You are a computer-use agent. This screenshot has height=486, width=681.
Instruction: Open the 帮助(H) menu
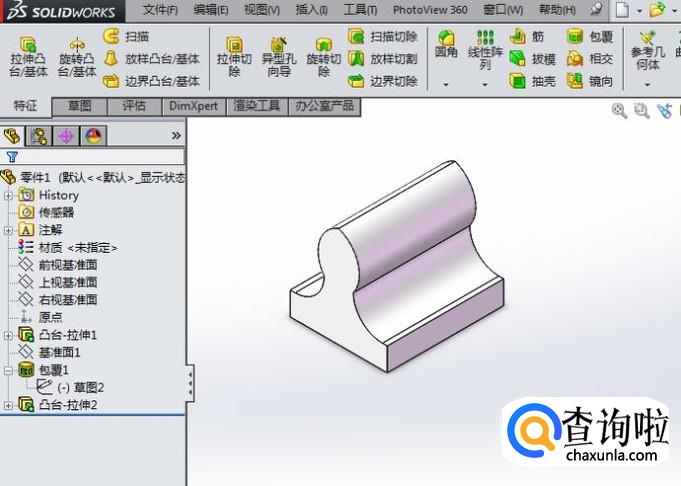pyautogui.click(x=557, y=10)
